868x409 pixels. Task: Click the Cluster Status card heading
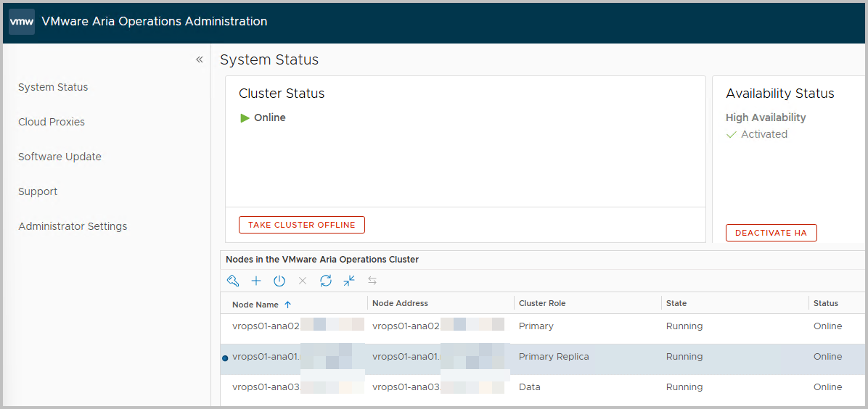point(281,94)
